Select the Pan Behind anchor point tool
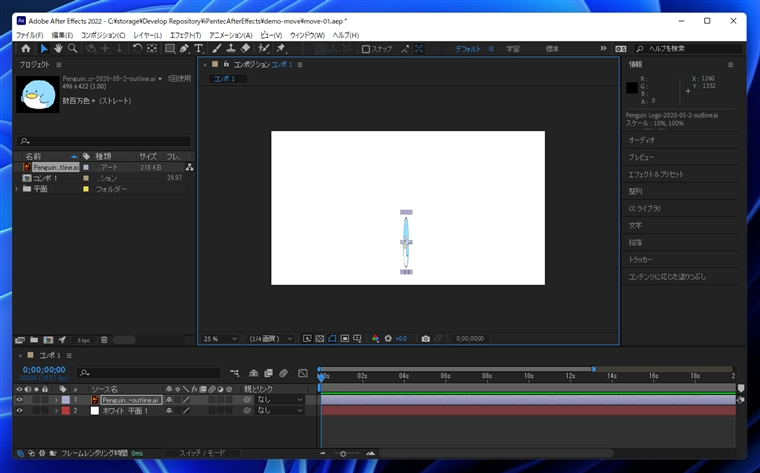The image size is (760, 473). click(152, 48)
